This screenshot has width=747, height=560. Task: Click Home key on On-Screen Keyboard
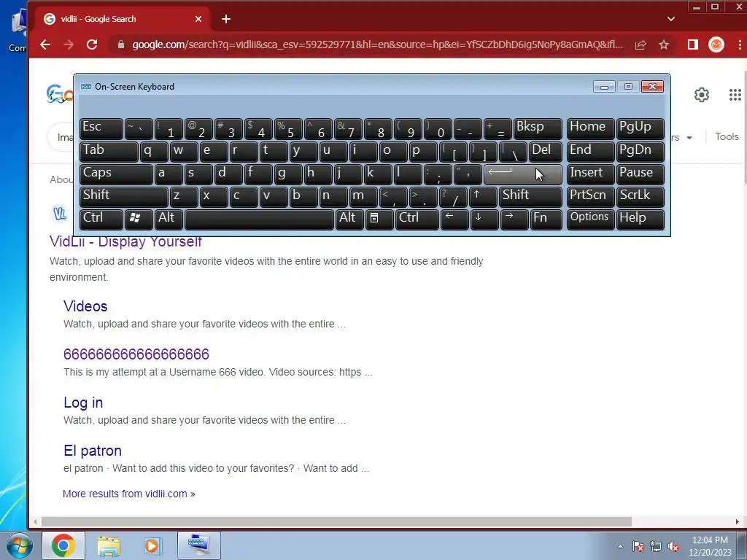pos(590,128)
